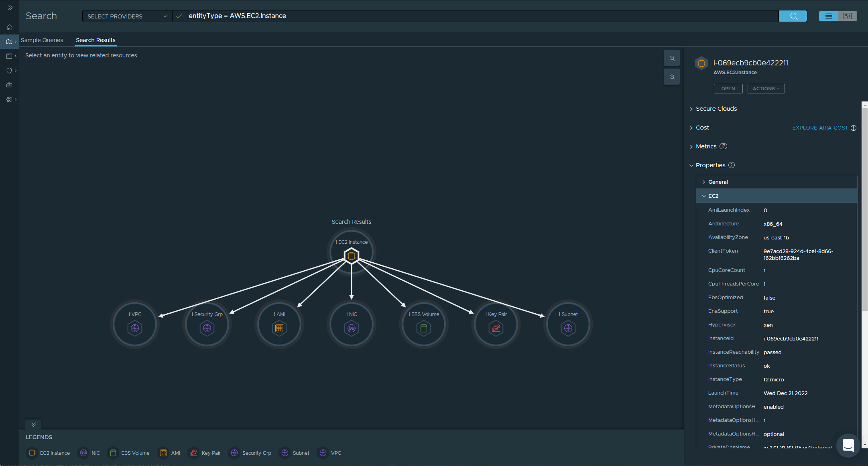Switch to graph card view using the toggle
Image resolution: width=868 pixels, height=466 pixels.
tap(848, 16)
